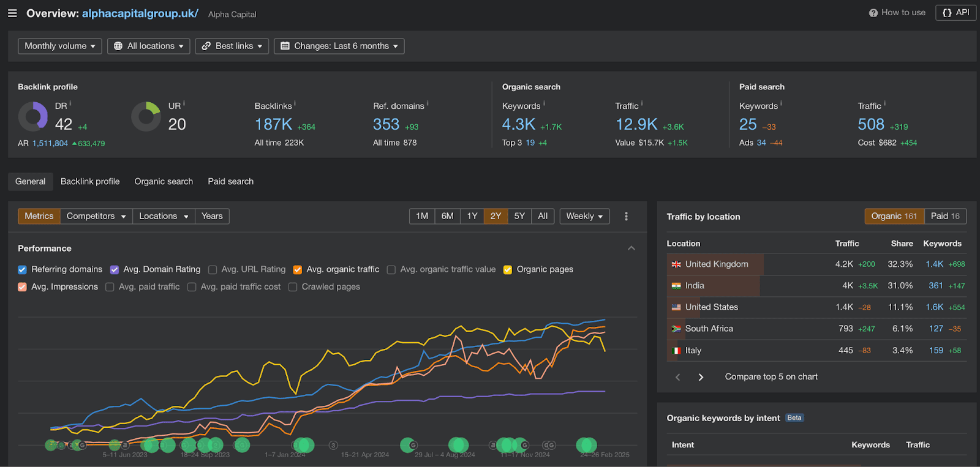Open chart options three-dot menu
This screenshot has width=980, height=467.
click(626, 216)
